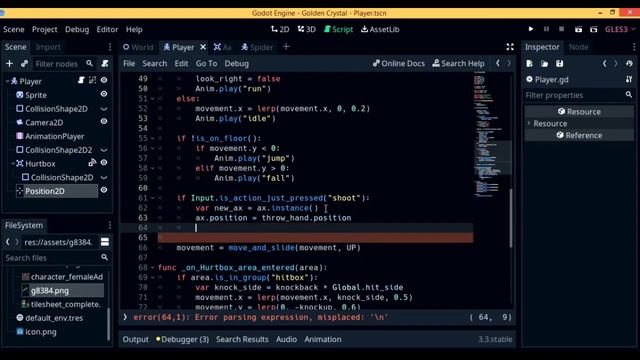
Task: Open Scene dock options menu
Action: pyautogui.click(x=109, y=47)
